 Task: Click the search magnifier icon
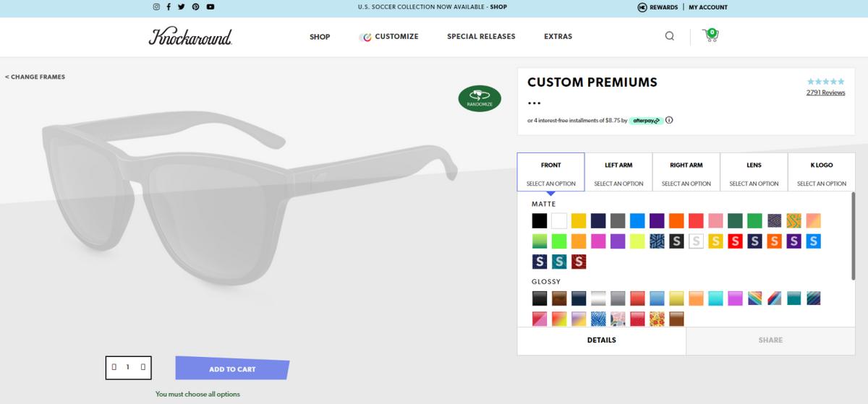coord(669,36)
